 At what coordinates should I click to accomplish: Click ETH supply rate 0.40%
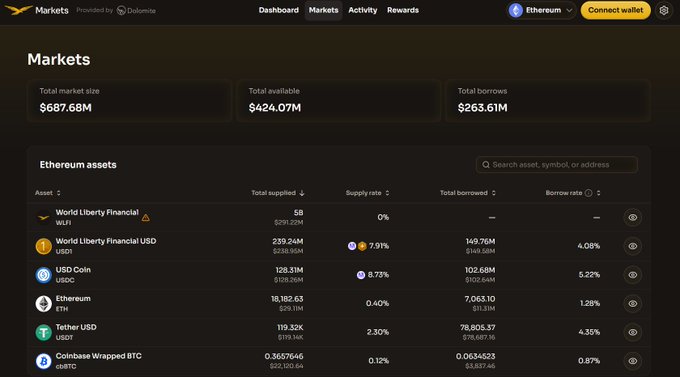(x=377, y=304)
